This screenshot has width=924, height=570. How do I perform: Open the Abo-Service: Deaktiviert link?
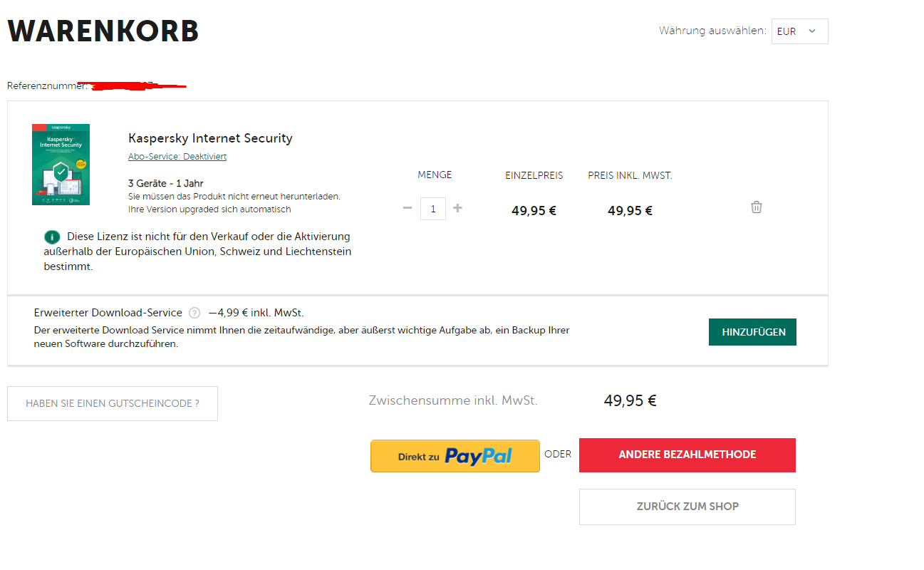(x=177, y=157)
